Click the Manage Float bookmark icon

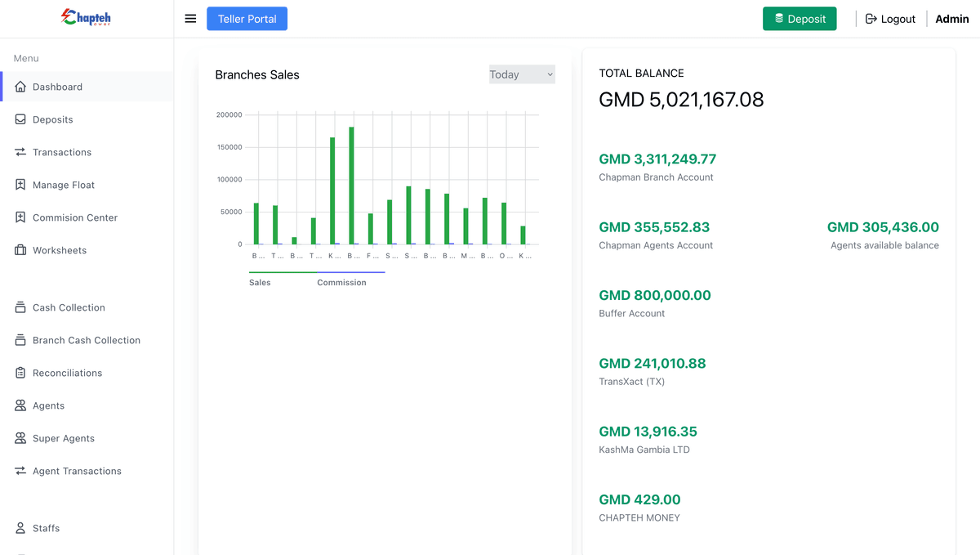pos(20,185)
